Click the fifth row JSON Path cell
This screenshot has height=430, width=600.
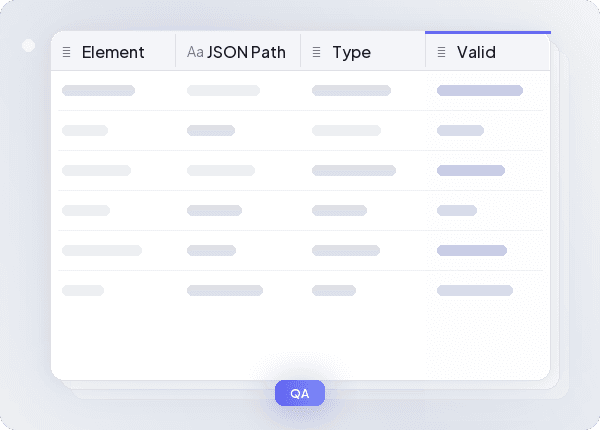(212, 251)
